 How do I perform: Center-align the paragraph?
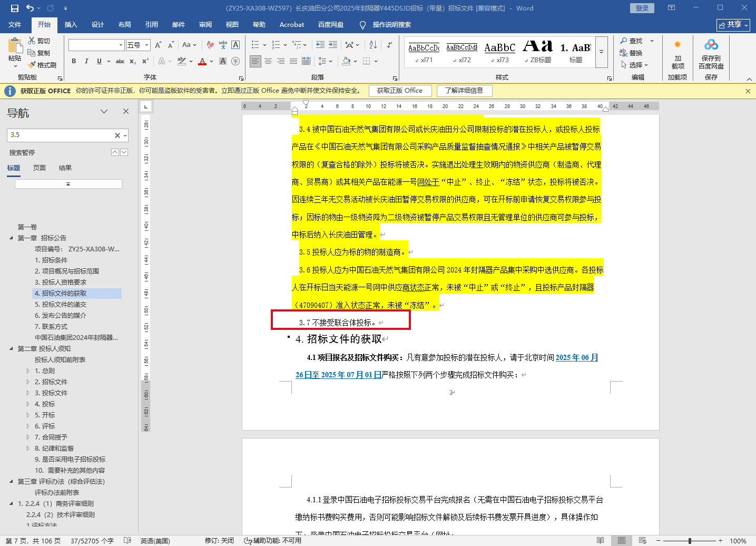point(268,61)
